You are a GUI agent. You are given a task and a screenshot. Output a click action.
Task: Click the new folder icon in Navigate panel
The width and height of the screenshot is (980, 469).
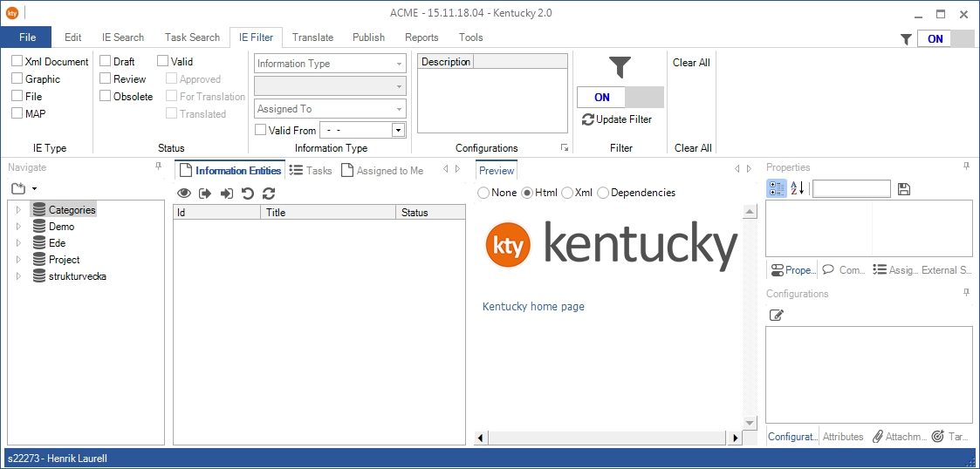click(x=18, y=188)
